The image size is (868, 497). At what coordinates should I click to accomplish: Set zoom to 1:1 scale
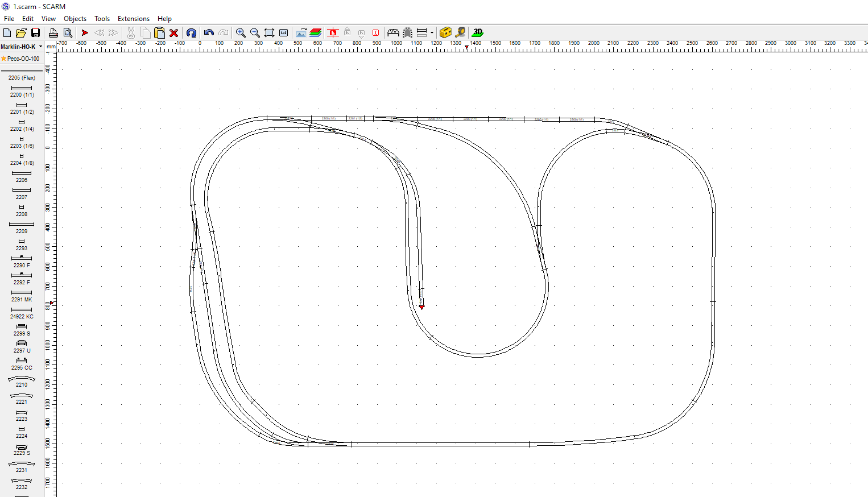point(283,33)
